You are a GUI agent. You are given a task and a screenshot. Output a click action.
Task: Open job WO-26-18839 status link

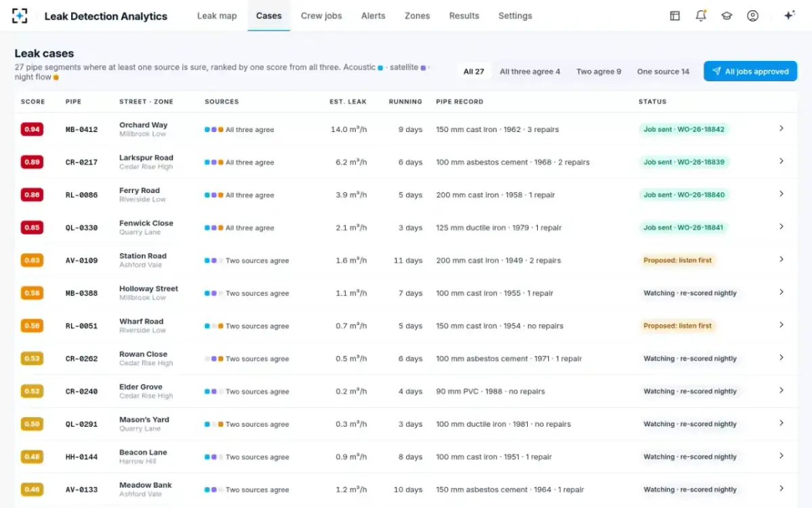click(684, 162)
